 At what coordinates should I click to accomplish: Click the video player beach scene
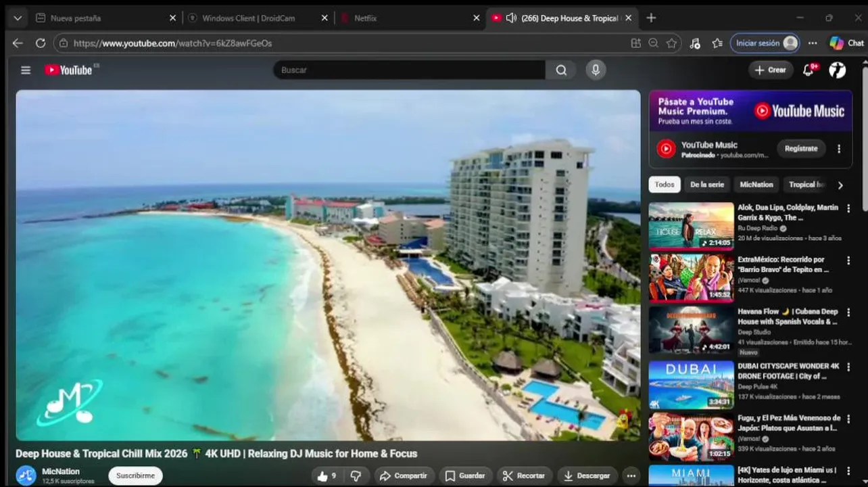(328, 265)
